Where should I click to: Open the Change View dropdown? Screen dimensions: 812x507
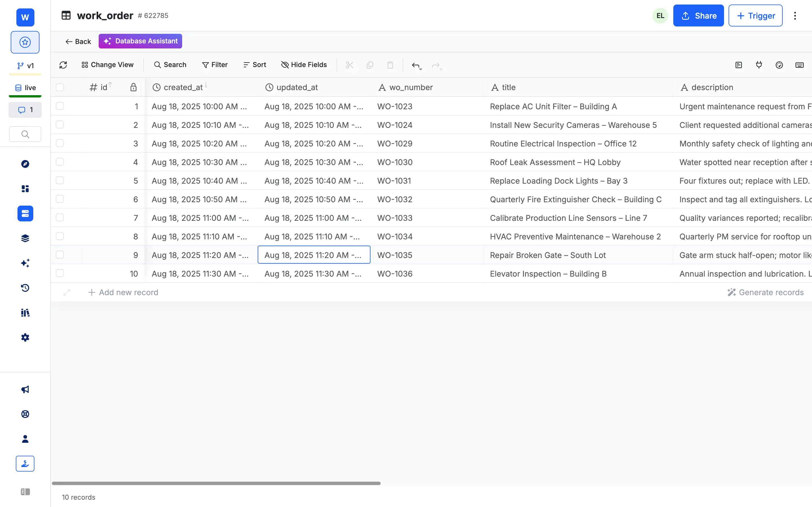pos(107,65)
